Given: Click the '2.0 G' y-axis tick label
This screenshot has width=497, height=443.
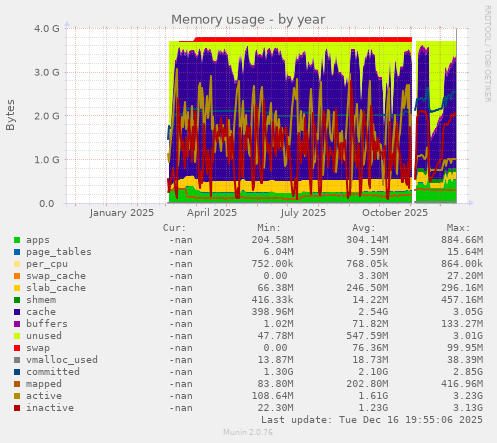Looking at the screenshot, I should tap(47, 116).
